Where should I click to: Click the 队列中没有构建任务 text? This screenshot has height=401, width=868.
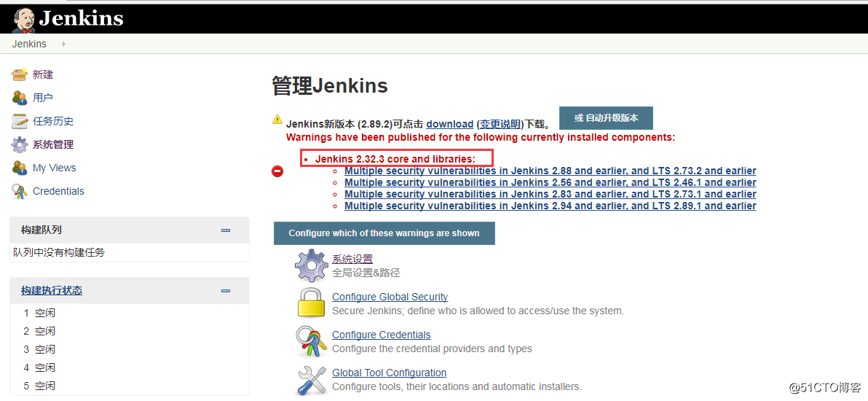click(x=59, y=253)
